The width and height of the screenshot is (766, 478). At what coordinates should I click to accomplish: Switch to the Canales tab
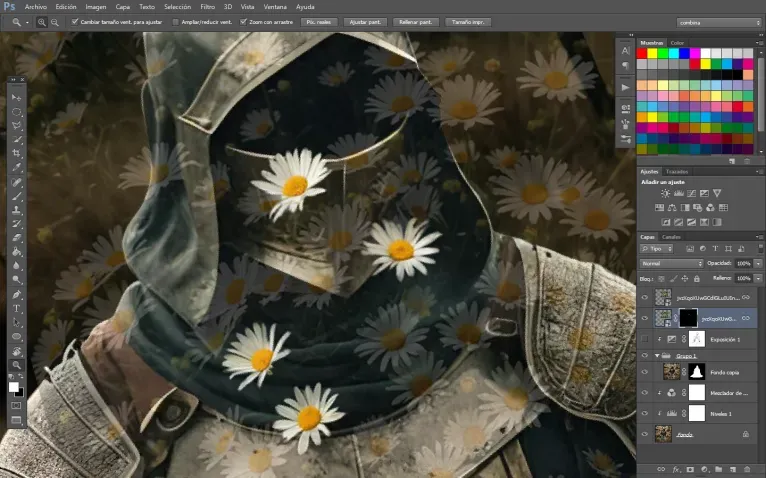pos(671,237)
